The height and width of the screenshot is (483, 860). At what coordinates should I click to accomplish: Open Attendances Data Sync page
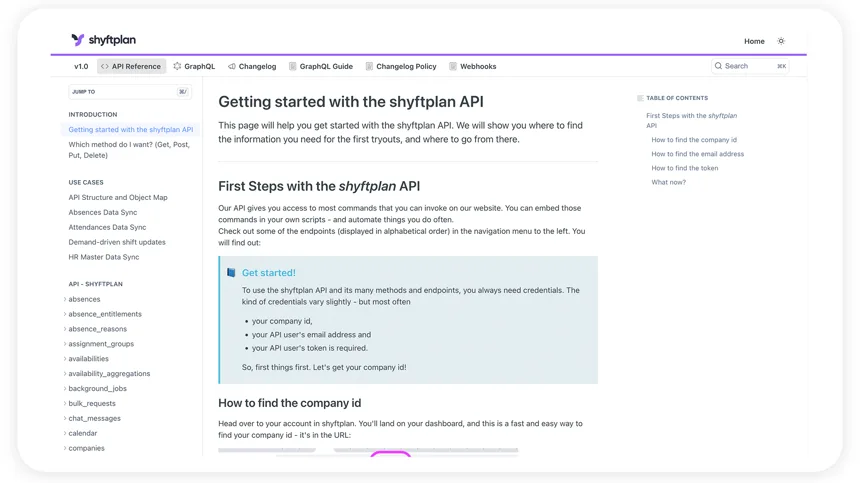point(107,227)
